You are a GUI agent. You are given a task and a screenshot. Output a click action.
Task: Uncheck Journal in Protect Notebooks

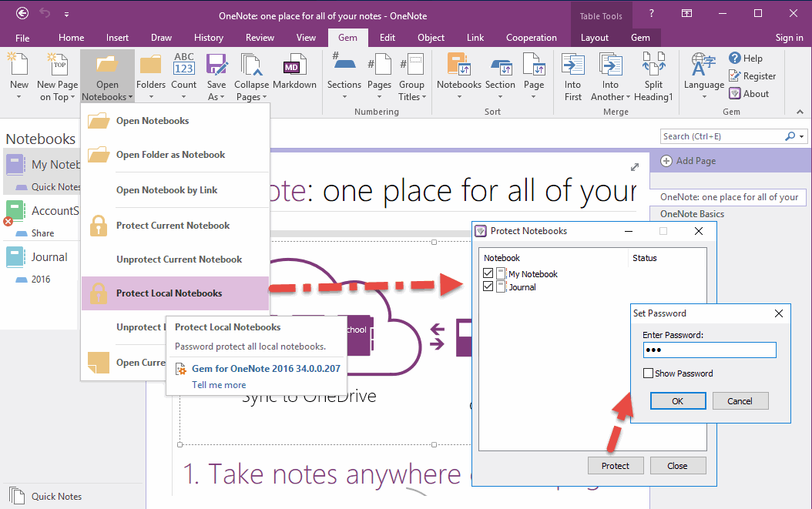[488, 286]
